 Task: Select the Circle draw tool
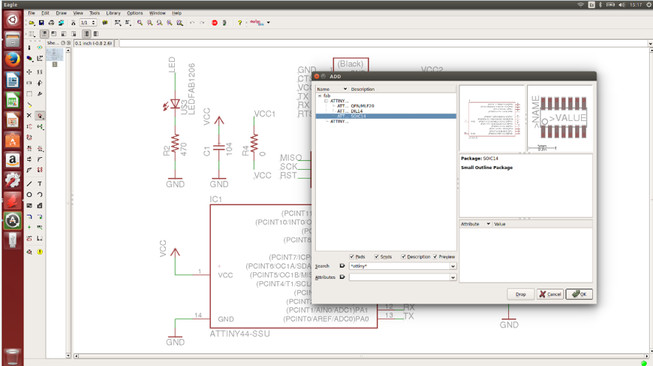(29, 194)
